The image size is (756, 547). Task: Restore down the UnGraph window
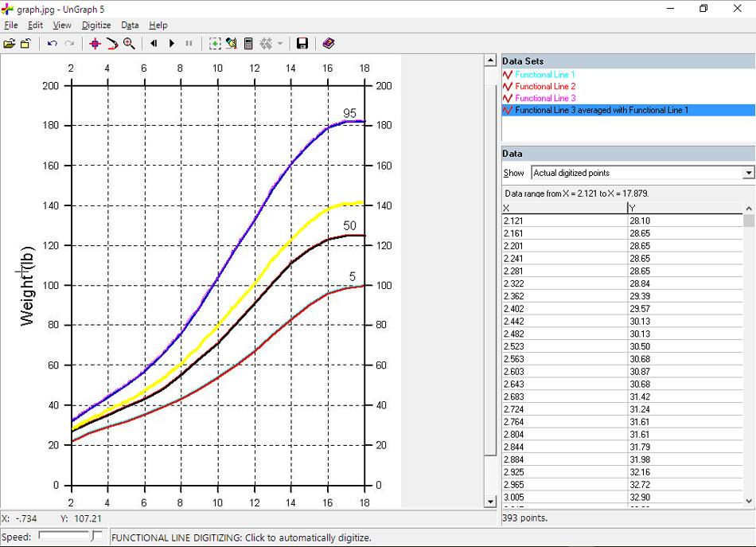pyautogui.click(x=703, y=8)
